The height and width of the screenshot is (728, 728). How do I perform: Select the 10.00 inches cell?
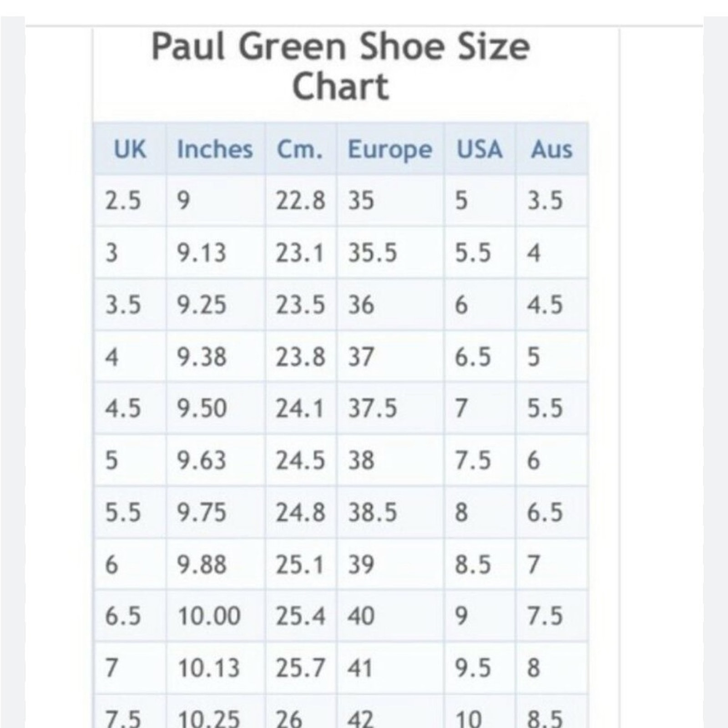click(215, 616)
